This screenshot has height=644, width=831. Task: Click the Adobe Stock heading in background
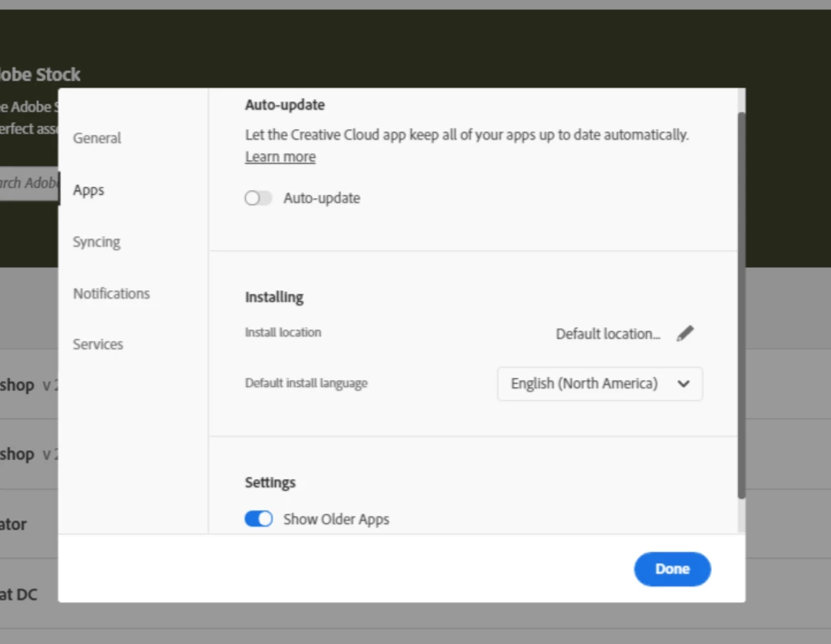tap(40, 74)
